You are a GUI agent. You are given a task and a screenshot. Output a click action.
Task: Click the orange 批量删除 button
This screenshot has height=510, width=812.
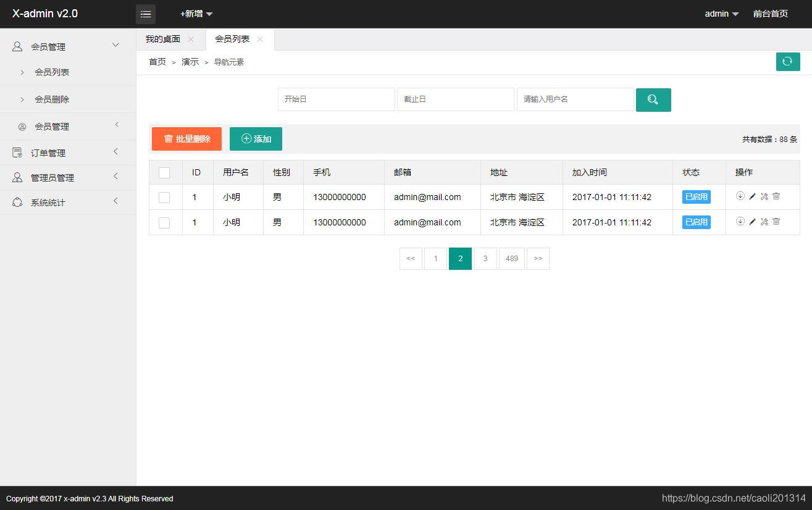[x=186, y=139]
